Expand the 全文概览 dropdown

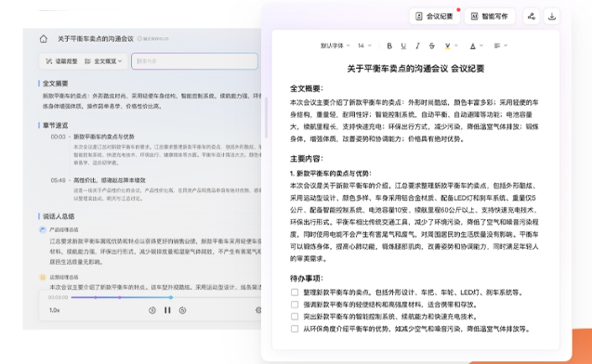click(x=103, y=61)
